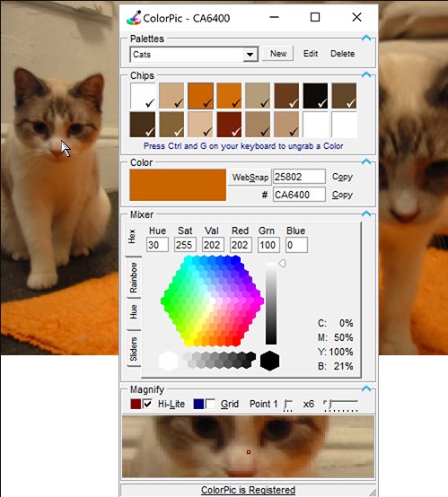Image resolution: width=448 pixels, height=497 pixels.
Task: Collapse the Chips section chevron
Action: pyautogui.click(x=366, y=74)
